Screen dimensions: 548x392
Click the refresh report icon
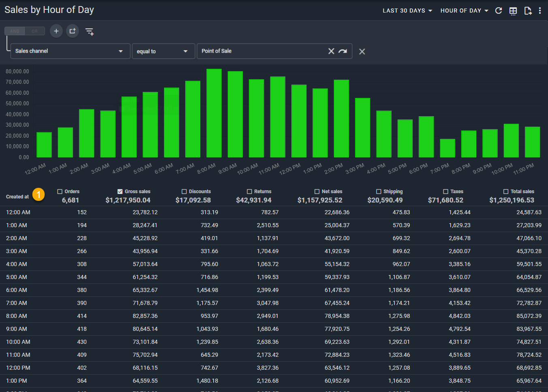coord(499,11)
